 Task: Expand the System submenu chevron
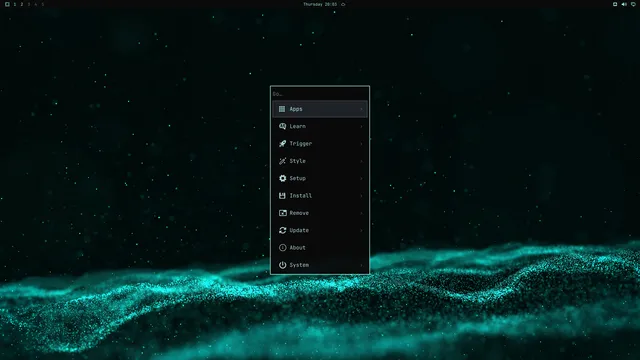(361, 265)
